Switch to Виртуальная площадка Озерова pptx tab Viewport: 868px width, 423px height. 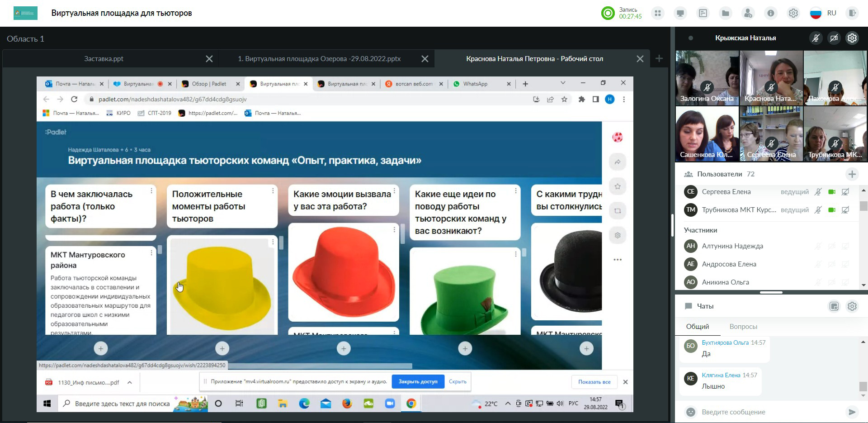click(x=319, y=59)
